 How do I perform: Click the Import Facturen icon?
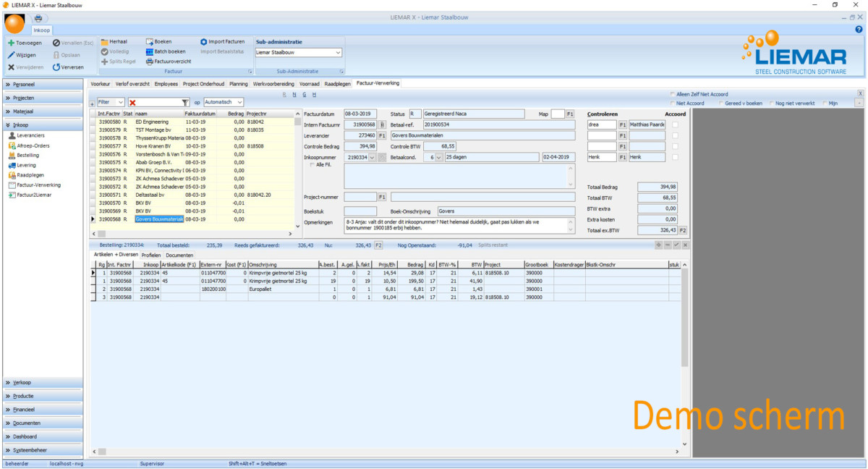203,42
